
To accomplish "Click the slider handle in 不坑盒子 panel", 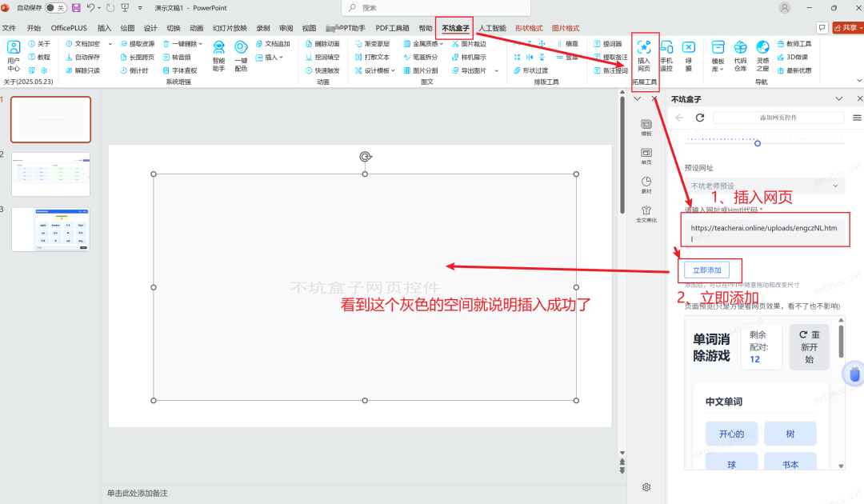I will pyautogui.click(x=758, y=143).
